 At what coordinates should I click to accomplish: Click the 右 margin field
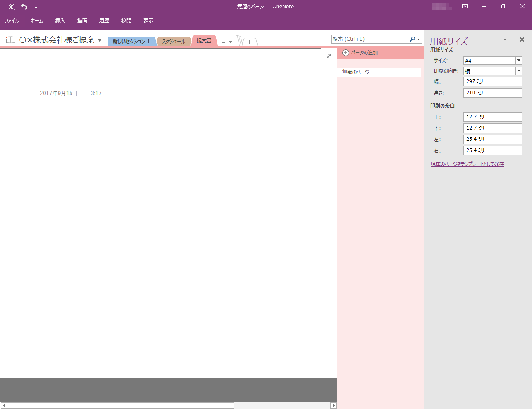pyautogui.click(x=493, y=150)
